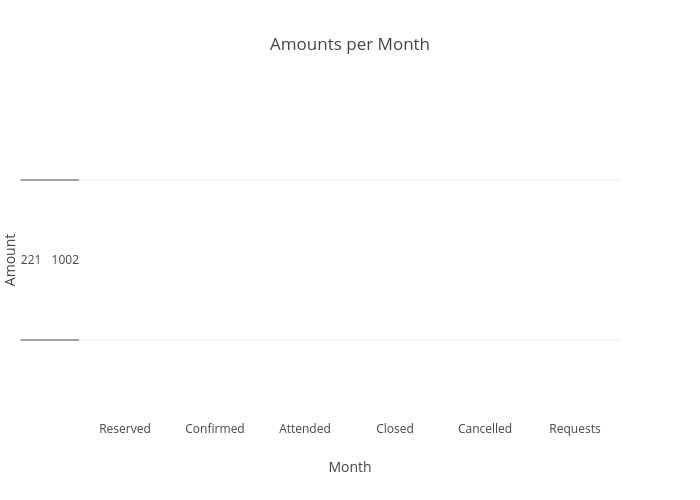The image size is (700, 500).
Task: Select the "Reserved" category label
Action: [x=125, y=429]
